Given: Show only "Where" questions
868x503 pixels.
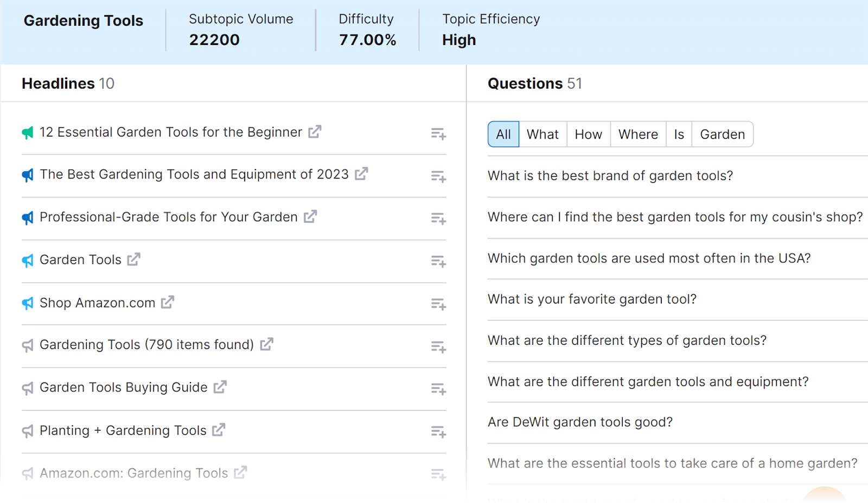Looking at the screenshot, I should [x=638, y=134].
